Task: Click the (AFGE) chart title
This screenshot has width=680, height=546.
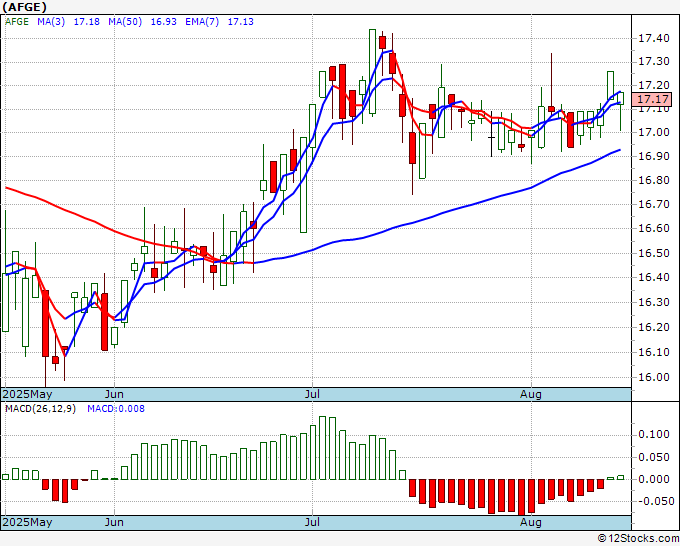Action: [24, 7]
